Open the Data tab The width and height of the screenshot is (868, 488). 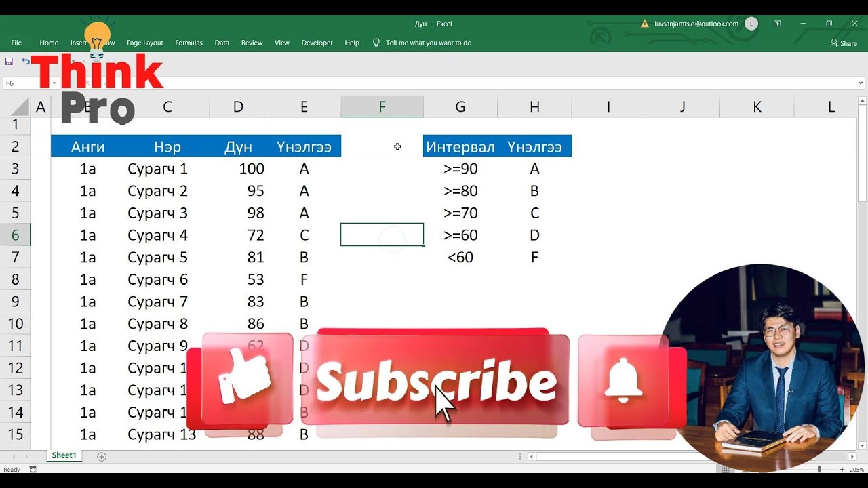(x=222, y=43)
